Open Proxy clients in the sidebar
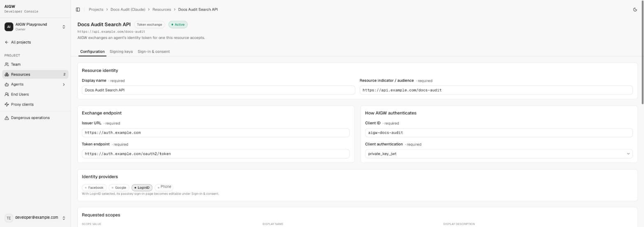The width and height of the screenshot is (644, 227). (22, 104)
